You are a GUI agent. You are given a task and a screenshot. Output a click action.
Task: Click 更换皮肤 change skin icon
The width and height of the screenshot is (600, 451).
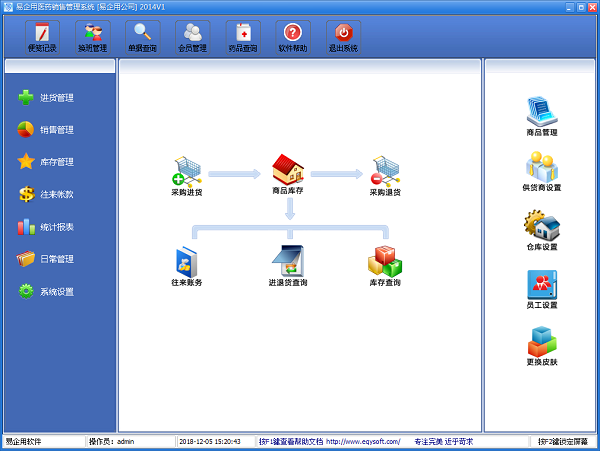(x=542, y=346)
